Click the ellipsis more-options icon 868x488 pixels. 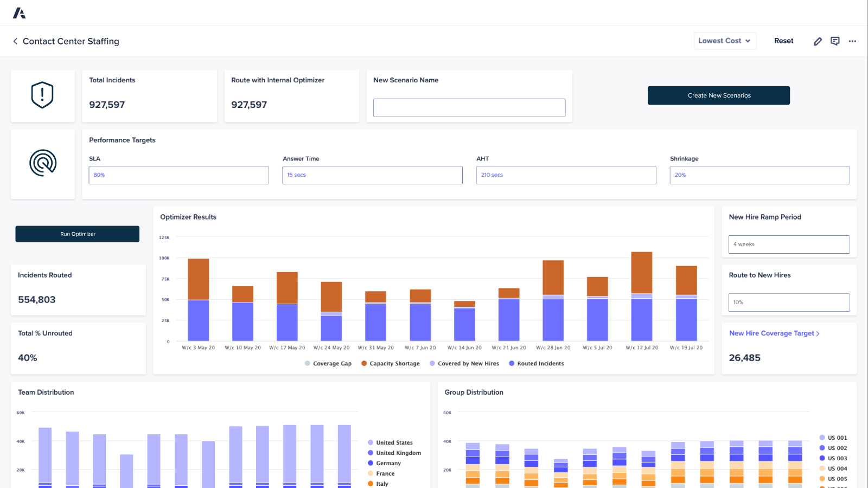tap(852, 41)
